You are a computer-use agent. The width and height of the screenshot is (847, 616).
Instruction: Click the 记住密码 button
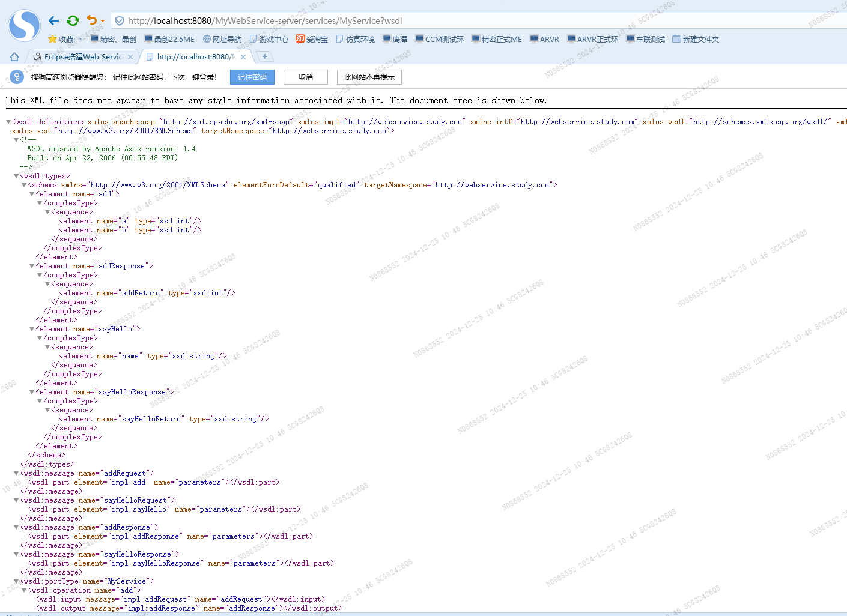[252, 77]
